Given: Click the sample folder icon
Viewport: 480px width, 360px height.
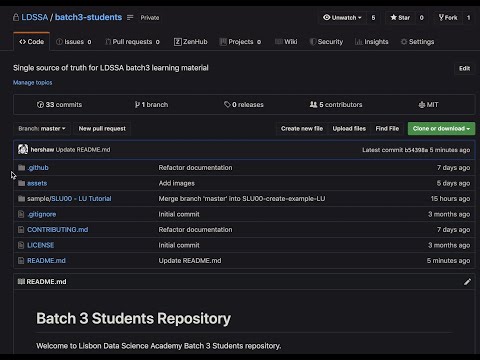Looking at the screenshot, I should pos(21,199).
